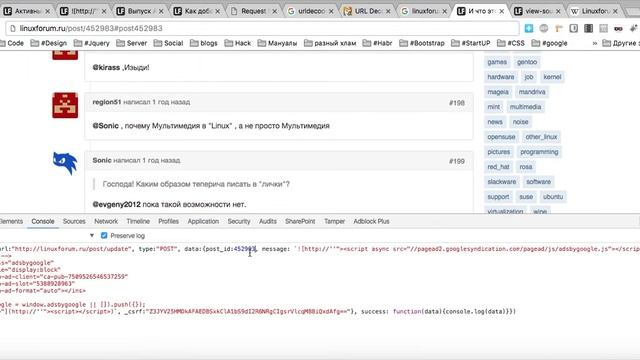Viewport: 640px width, 360px height.
Task: Switch to the Profiles DevTools tab
Action: pos(169,221)
